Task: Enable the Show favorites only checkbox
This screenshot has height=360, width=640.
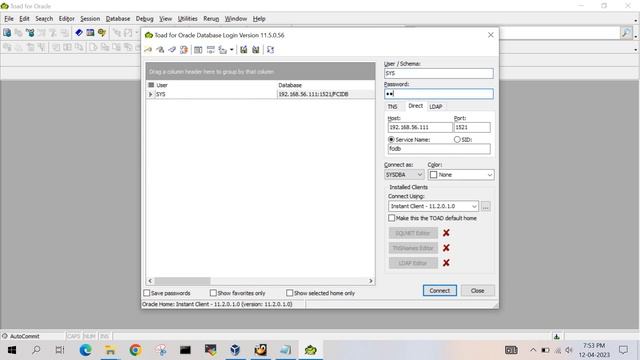Action: coord(213,293)
